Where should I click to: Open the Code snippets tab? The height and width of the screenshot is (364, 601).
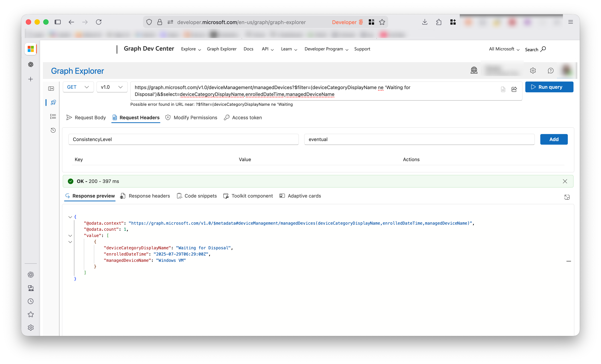[197, 196]
